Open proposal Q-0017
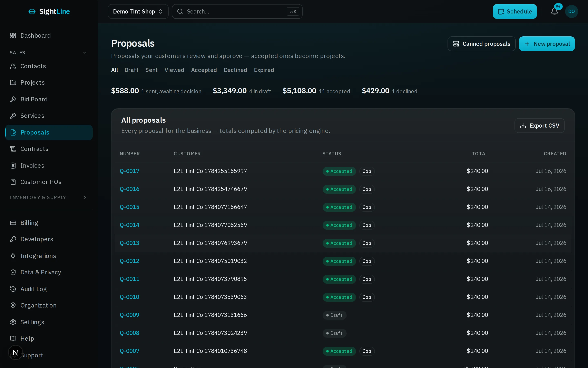The image size is (588, 368). coord(129,171)
